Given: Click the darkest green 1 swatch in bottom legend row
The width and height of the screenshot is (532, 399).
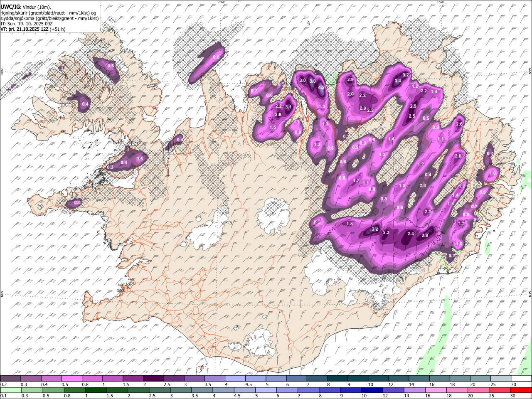Looking at the screenshot, I should coord(96,390).
